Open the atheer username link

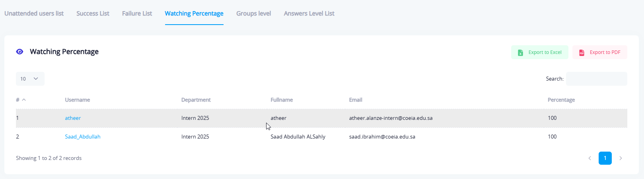click(73, 118)
